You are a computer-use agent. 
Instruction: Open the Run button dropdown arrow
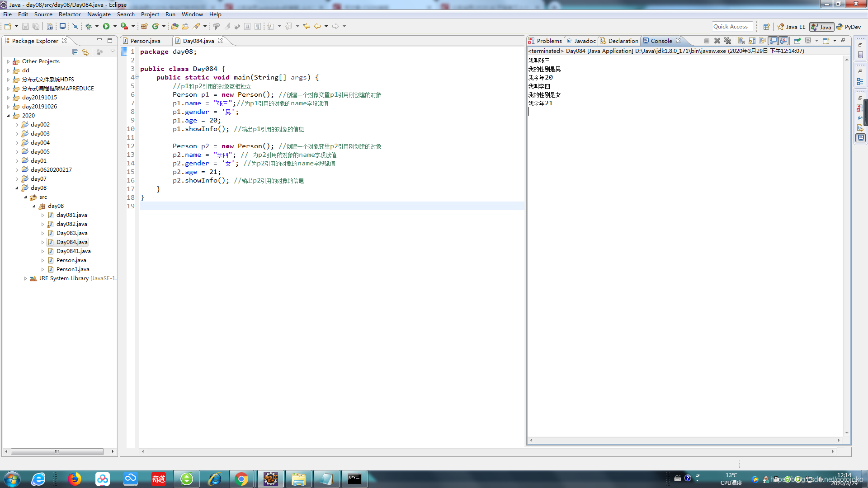point(115,26)
